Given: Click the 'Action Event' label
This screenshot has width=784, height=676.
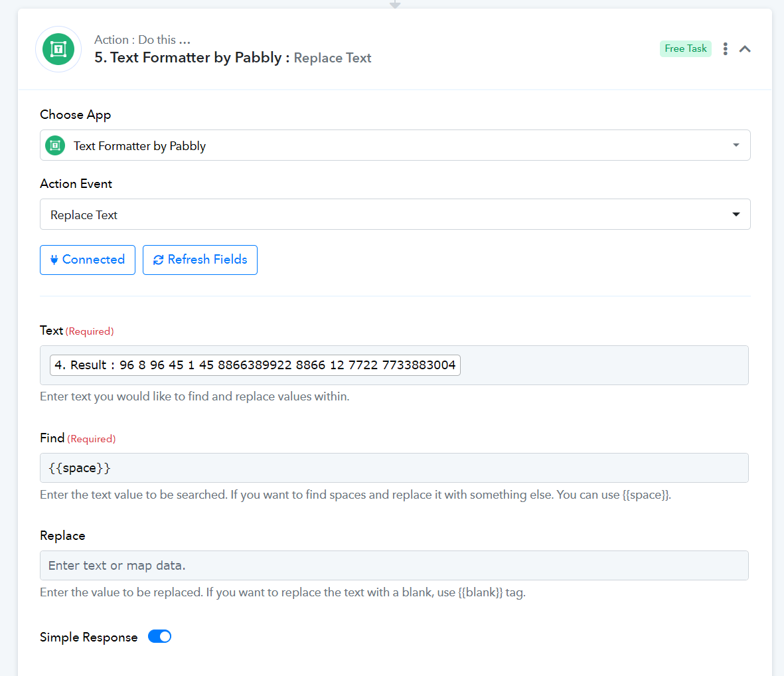Looking at the screenshot, I should click(x=76, y=183).
